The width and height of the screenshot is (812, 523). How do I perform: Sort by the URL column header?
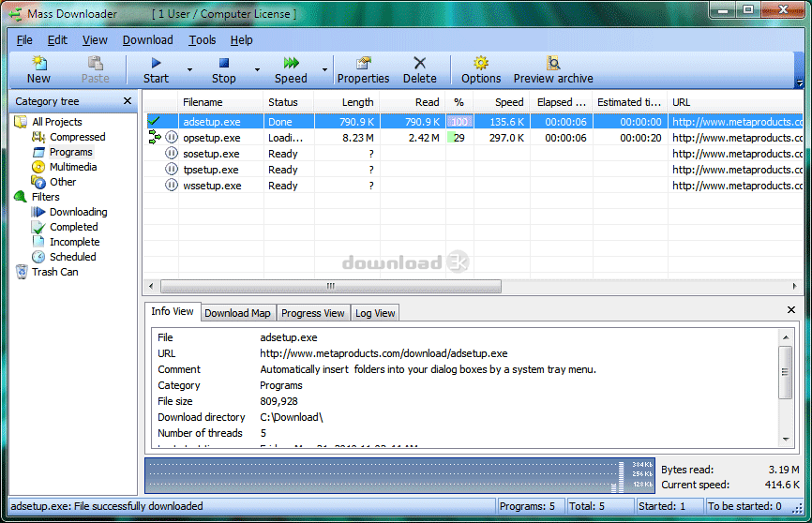[735, 102]
